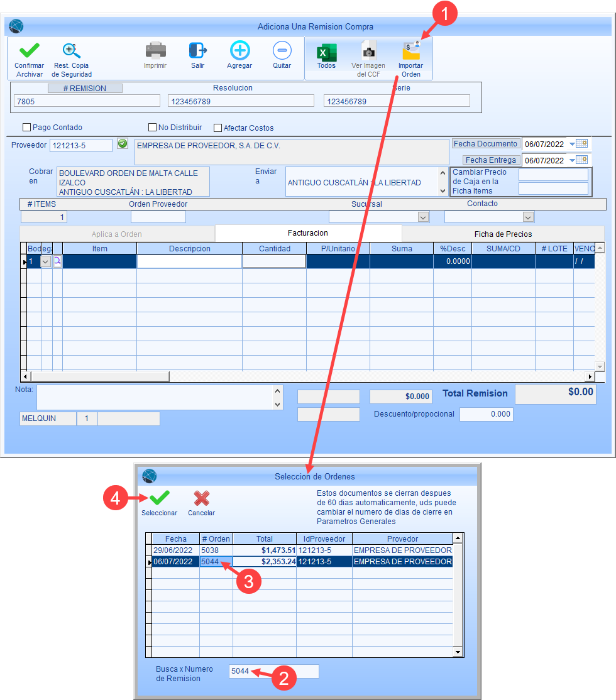Expand the Contacto dropdown
This screenshot has height=700, width=616.
point(529,217)
